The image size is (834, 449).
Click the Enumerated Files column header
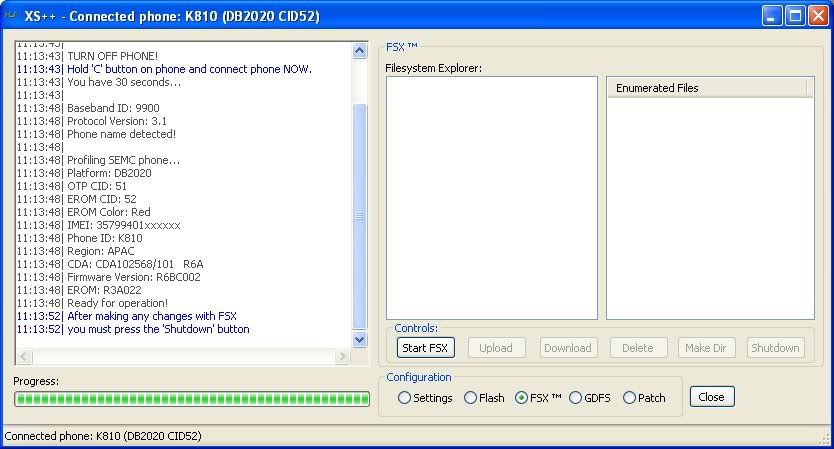[706, 88]
